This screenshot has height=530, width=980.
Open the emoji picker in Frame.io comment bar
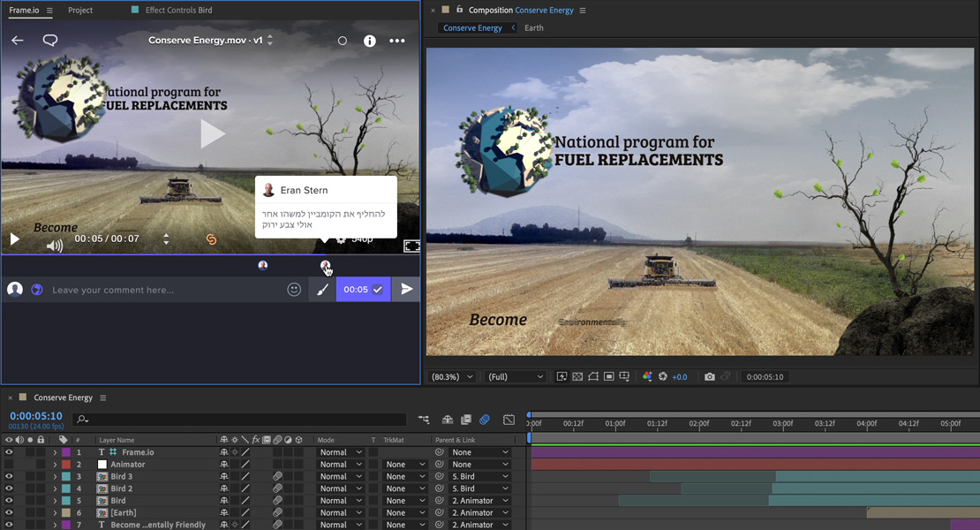pos(294,289)
